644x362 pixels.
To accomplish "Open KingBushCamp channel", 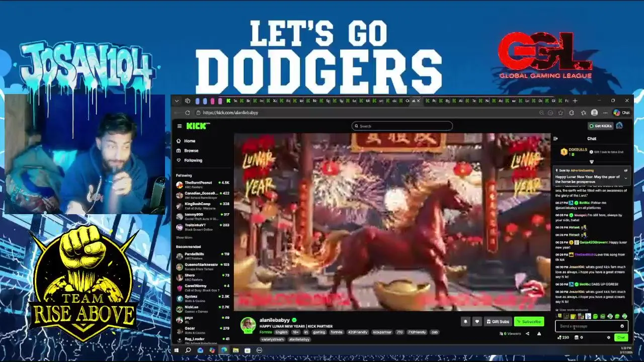I will [203, 206].
